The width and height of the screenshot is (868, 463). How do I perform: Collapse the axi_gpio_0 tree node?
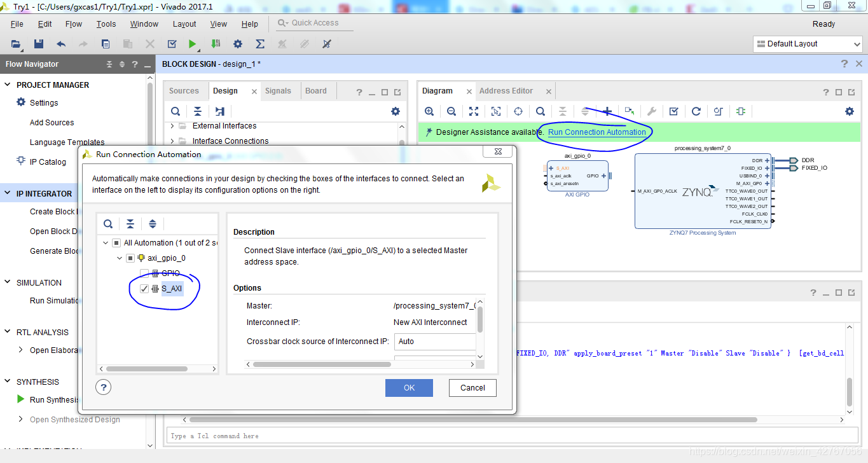pos(120,258)
